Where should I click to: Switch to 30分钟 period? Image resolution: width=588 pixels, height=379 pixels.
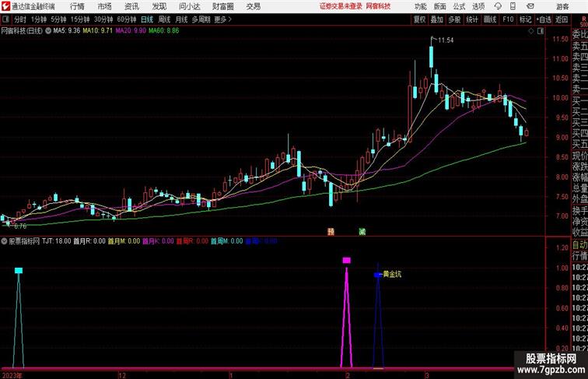point(103,19)
